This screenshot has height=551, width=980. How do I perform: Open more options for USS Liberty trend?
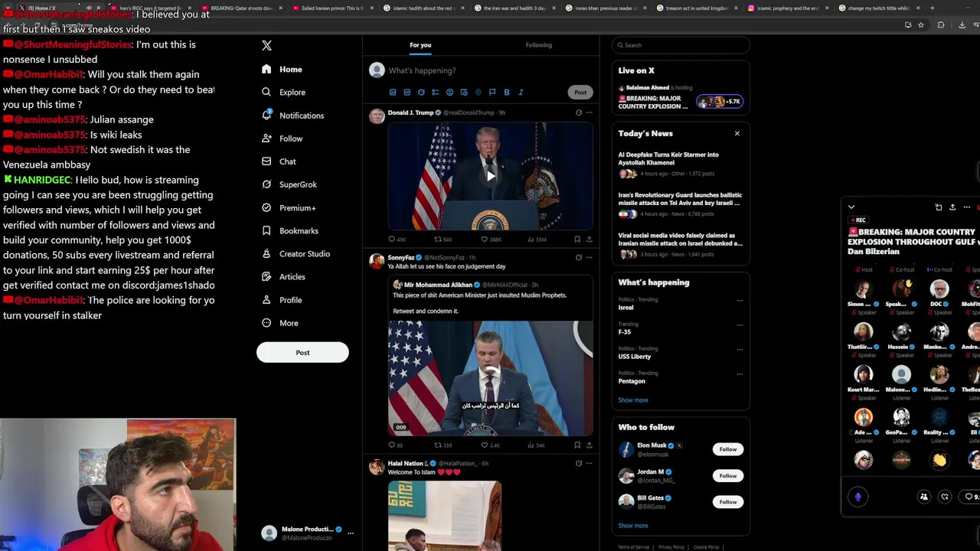click(740, 350)
